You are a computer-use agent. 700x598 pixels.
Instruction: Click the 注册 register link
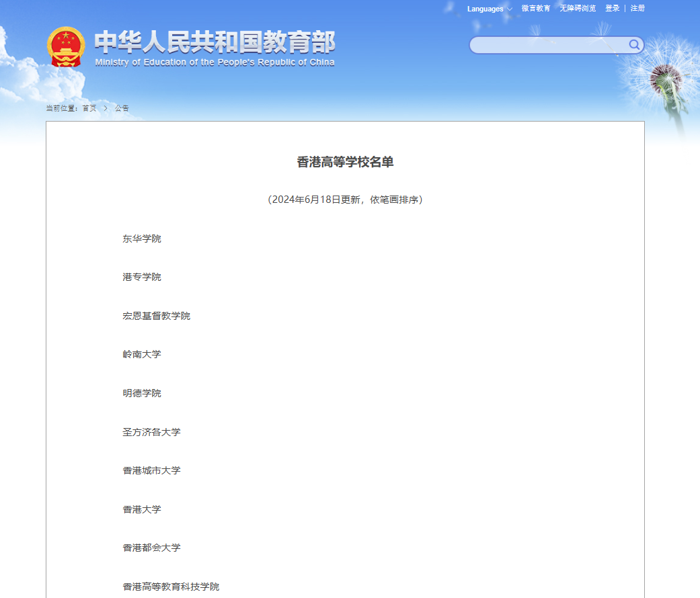coord(637,9)
